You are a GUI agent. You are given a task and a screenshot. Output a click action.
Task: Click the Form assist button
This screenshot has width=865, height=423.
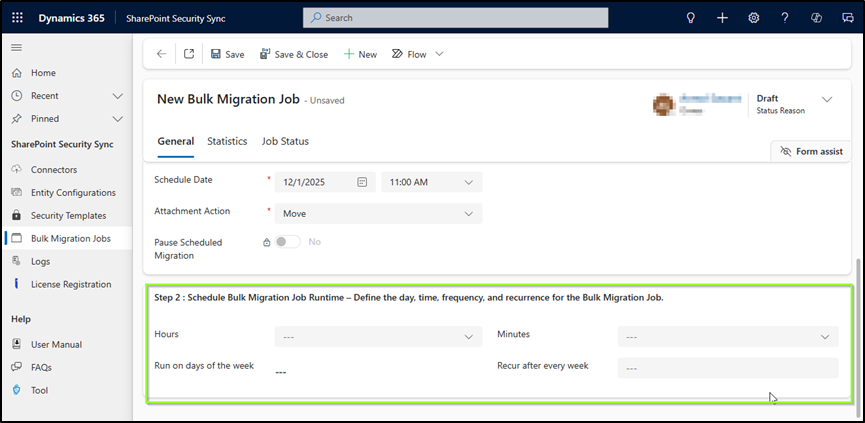811,151
